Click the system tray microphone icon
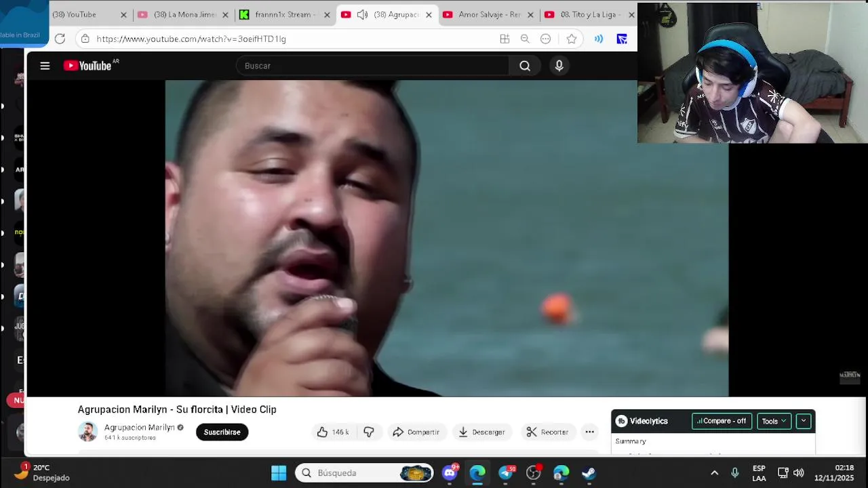 pyautogui.click(x=734, y=472)
